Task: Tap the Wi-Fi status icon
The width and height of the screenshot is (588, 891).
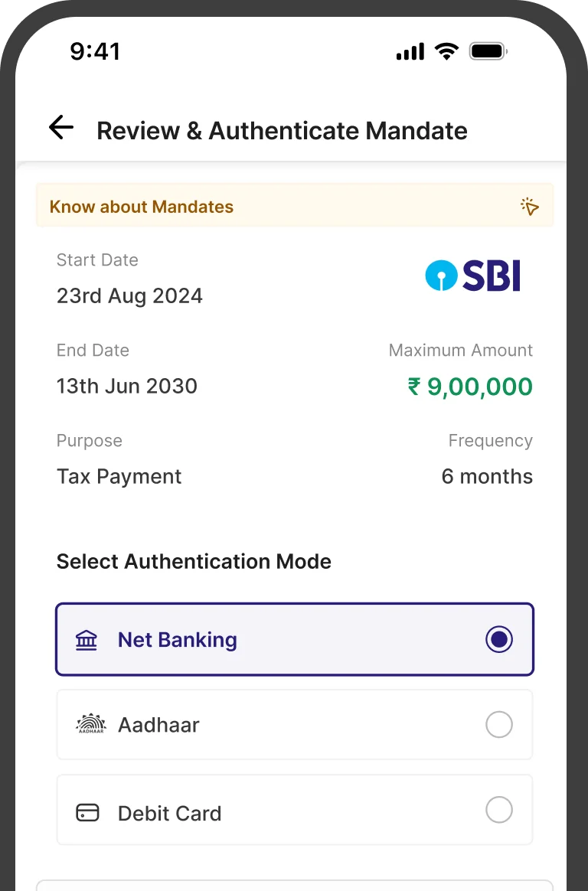Action: [446, 51]
